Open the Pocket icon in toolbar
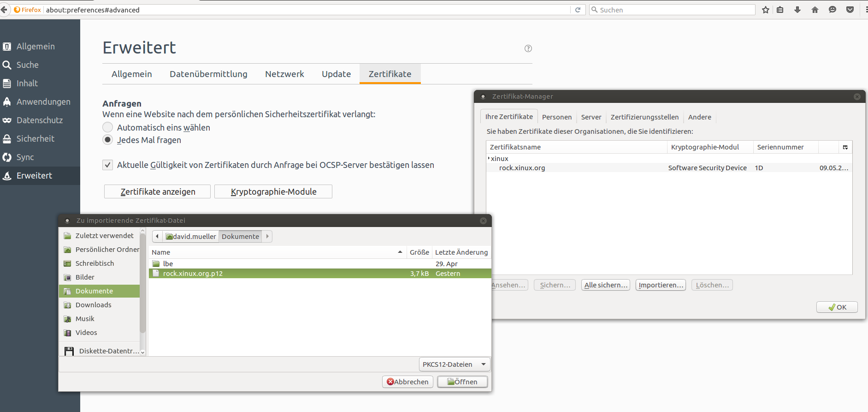868x412 pixels. point(850,10)
